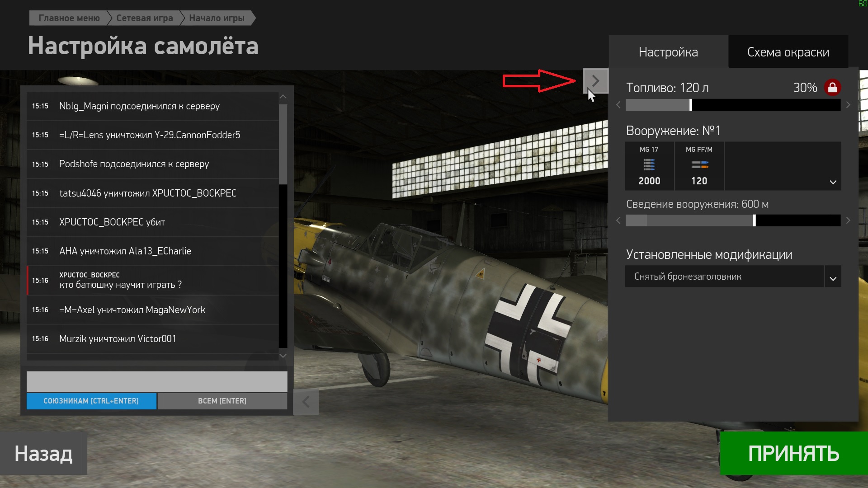The width and height of the screenshot is (868, 488).
Task: Select the MG 17 ammo icon
Action: point(649,165)
